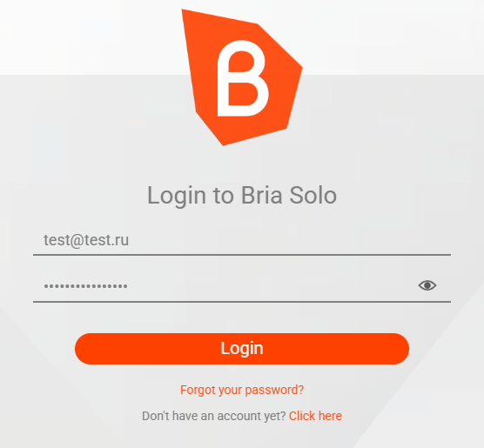Click the white B letter in logo
This screenshot has width=484, height=448.
tap(243, 78)
